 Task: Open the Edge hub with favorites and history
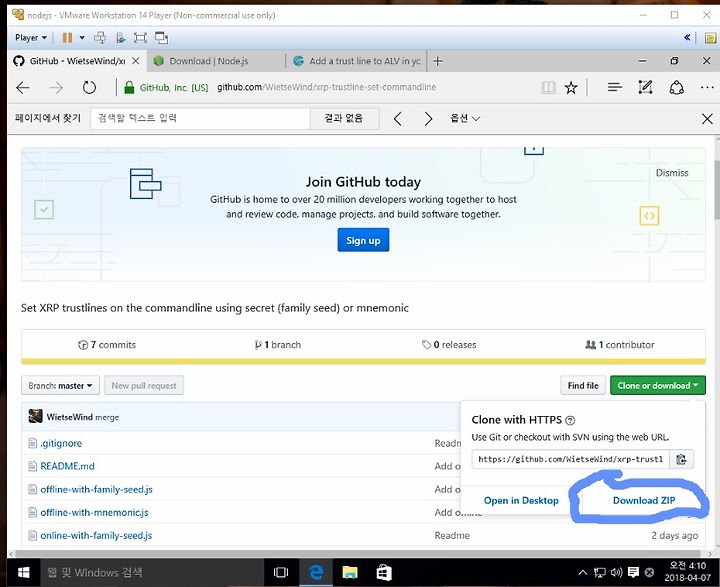(x=614, y=87)
